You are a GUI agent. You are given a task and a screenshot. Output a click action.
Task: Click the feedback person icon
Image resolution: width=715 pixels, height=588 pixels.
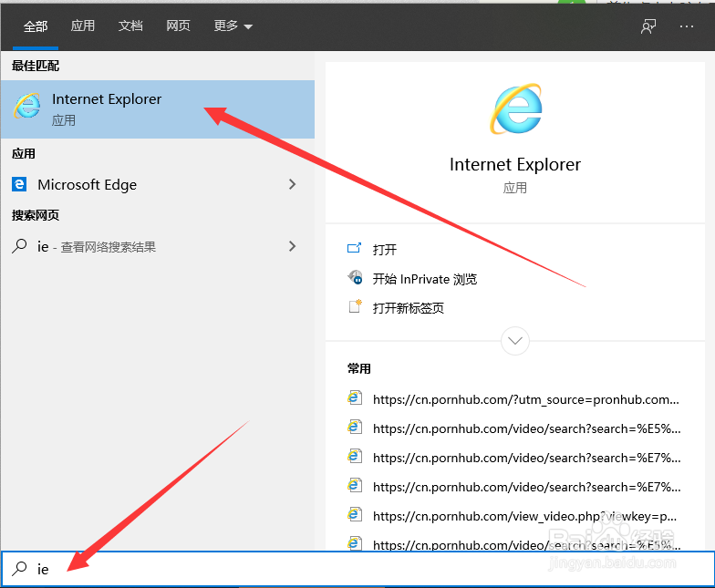pyautogui.click(x=648, y=26)
